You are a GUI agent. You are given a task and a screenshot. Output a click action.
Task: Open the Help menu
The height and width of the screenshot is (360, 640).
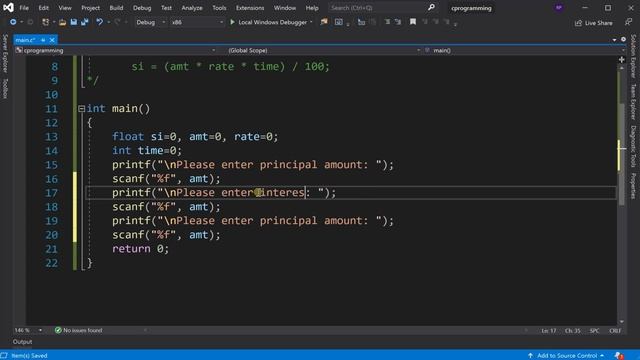(312, 8)
